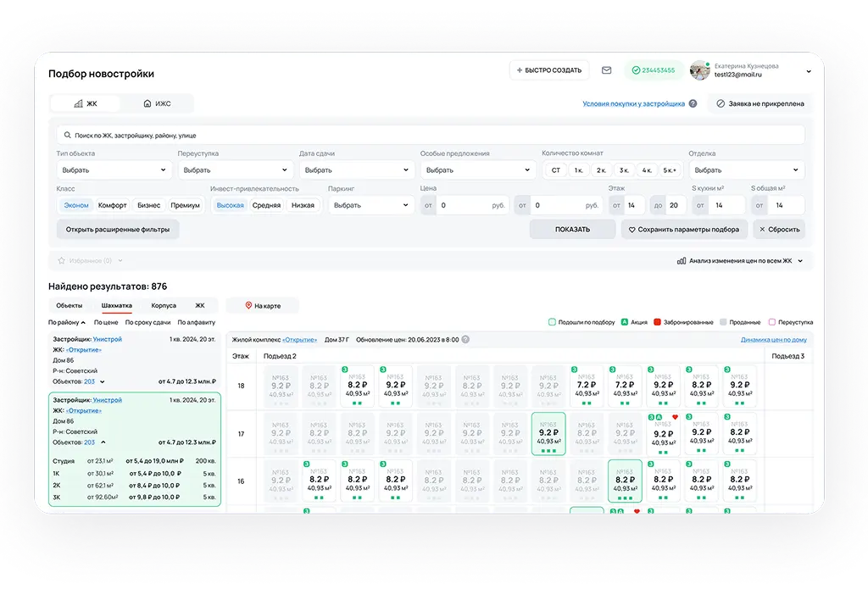
Task: Click the Этаж до 20 field
Action: tap(668, 205)
